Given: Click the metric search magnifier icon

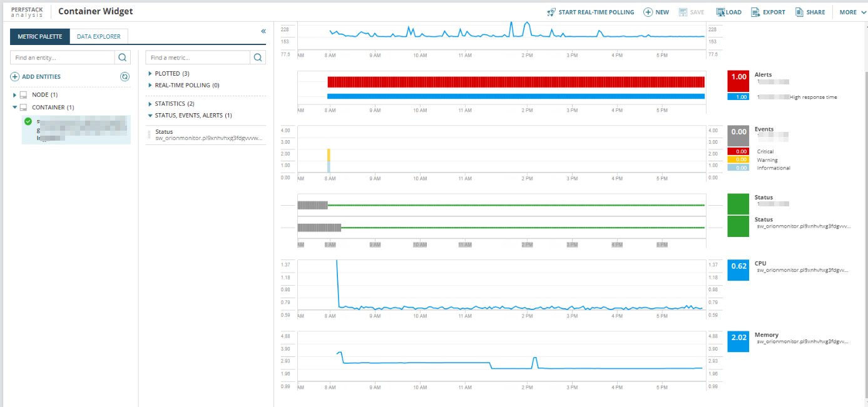Looking at the screenshot, I should coord(258,58).
